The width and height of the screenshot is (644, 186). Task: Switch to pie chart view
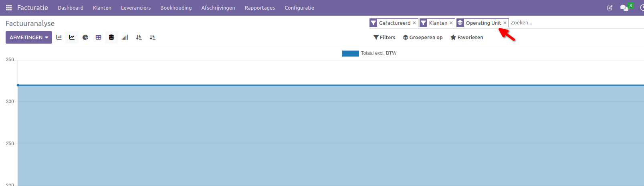pos(85,37)
